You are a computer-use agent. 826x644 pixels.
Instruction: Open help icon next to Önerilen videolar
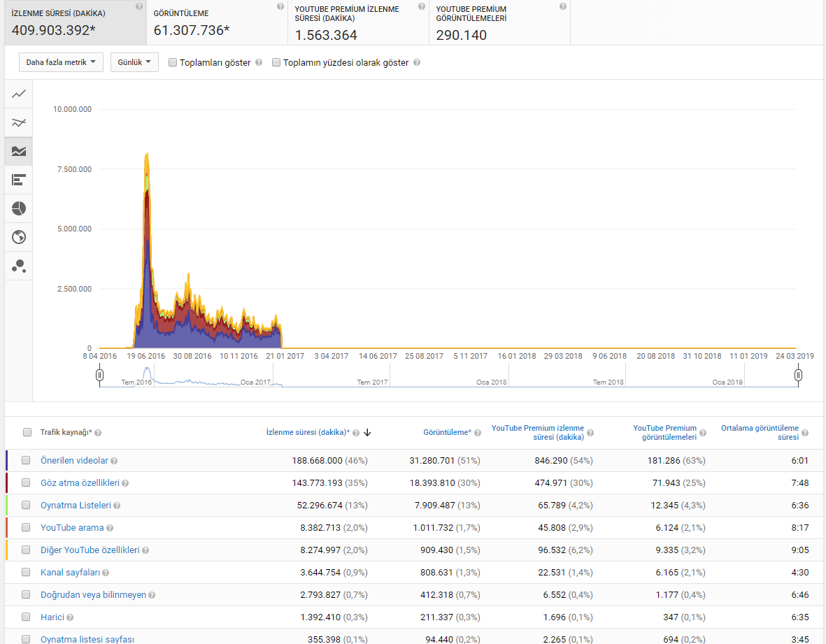(114, 461)
